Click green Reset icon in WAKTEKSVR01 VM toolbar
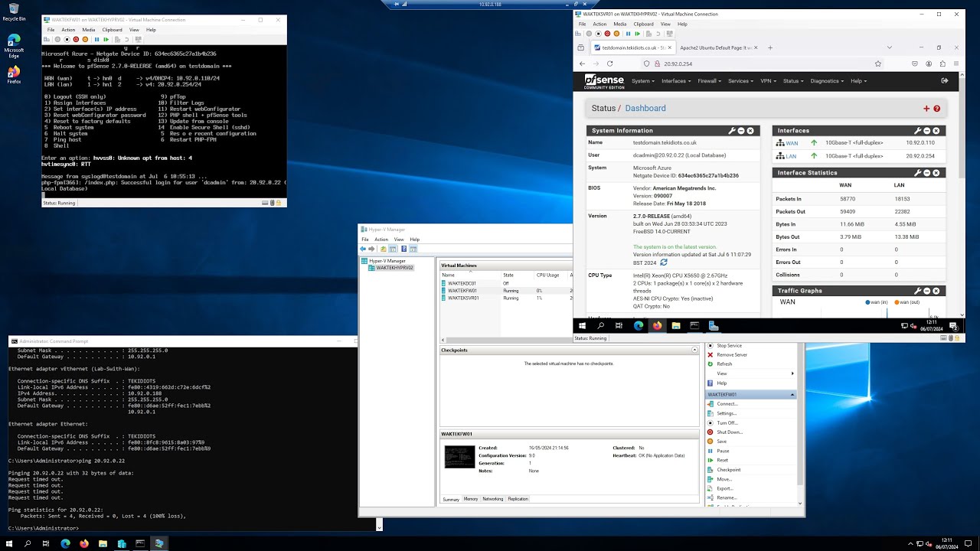 click(638, 34)
